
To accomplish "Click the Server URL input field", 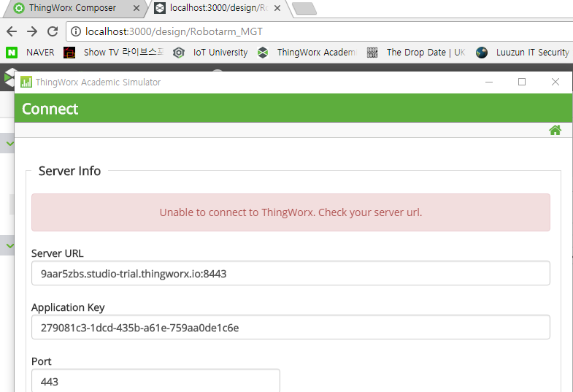I will (x=291, y=273).
